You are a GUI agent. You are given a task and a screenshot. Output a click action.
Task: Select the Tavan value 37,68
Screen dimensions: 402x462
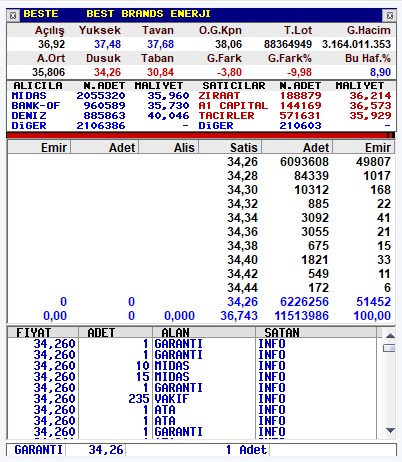[160, 44]
